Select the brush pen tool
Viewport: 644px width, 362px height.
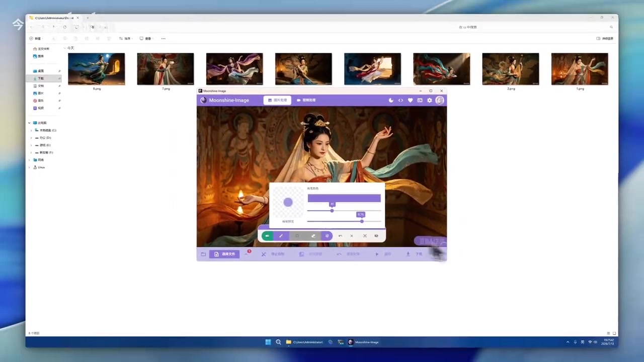(281, 236)
